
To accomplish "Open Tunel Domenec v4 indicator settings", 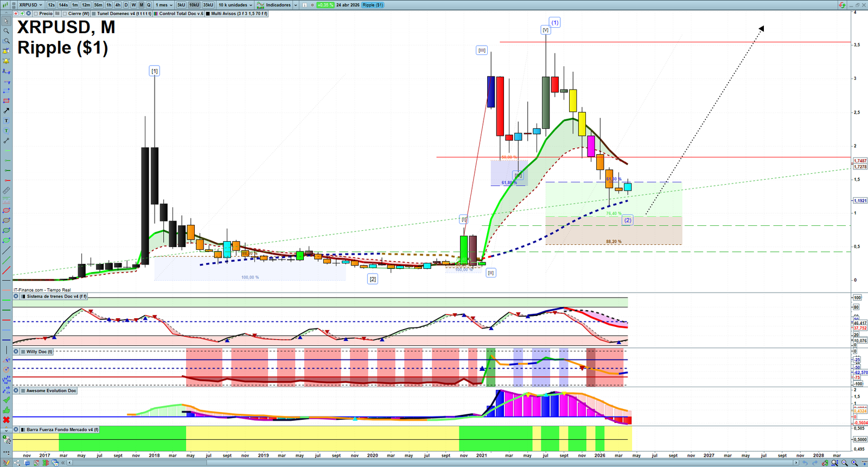I will (124, 14).
